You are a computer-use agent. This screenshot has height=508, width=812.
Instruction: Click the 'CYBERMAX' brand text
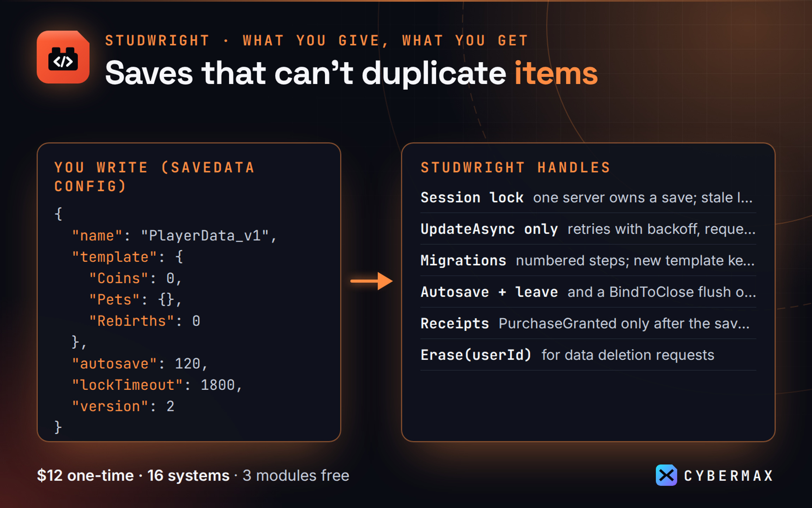pyautogui.click(x=728, y=476)
